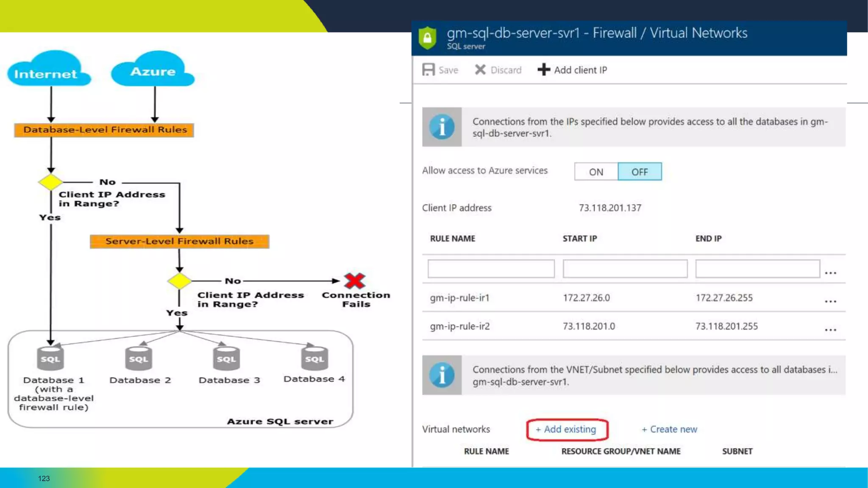This screenshot has width=868, height=488.
Task: Click client IP address value 73.118.201.137
Action: pyautogui.click(x=610, y=208)
